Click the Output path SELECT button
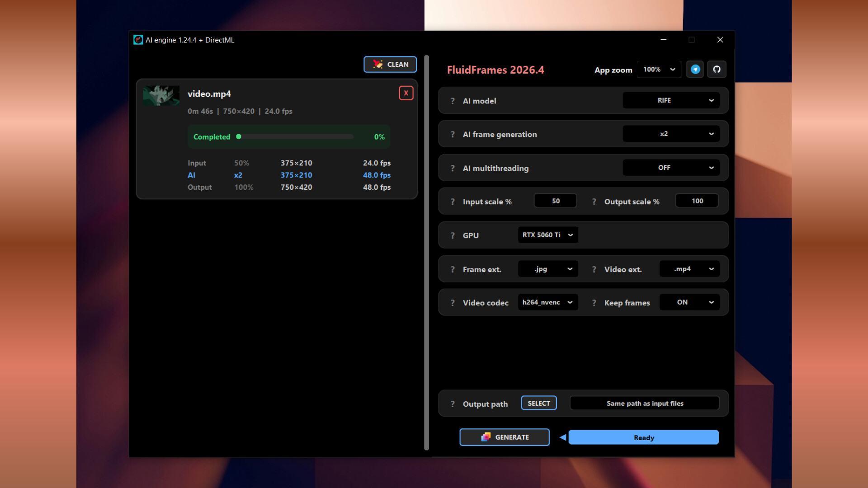 click(539, 403)
